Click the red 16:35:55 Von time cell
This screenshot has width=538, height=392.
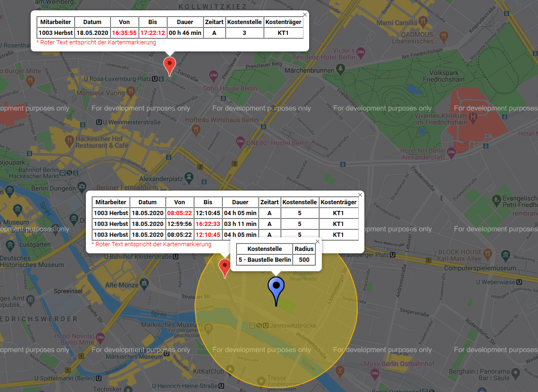[x=125, y=33]
